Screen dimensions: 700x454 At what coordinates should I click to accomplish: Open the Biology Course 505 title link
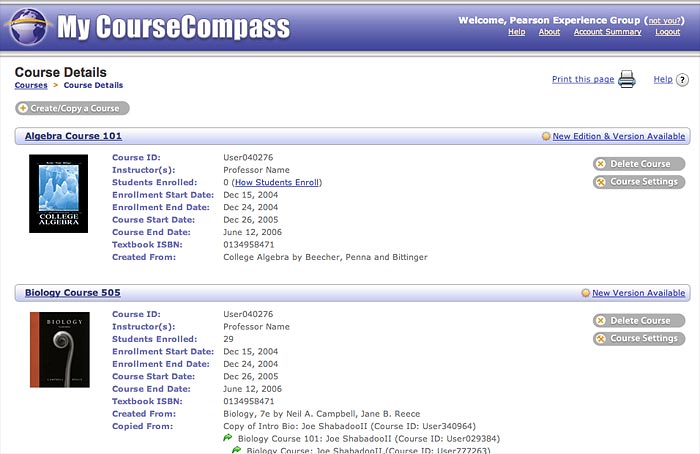click(x=73, y=292)
